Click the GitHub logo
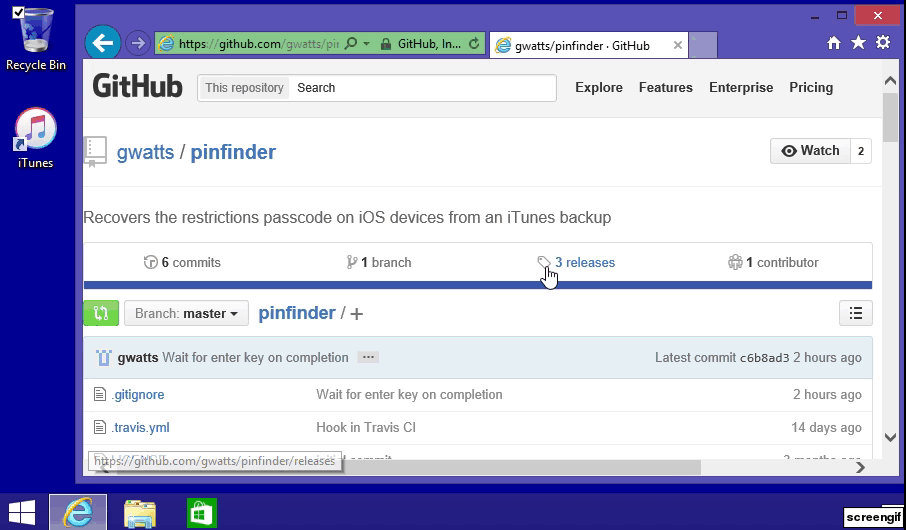The image size is (906, 530). point(138,87)
